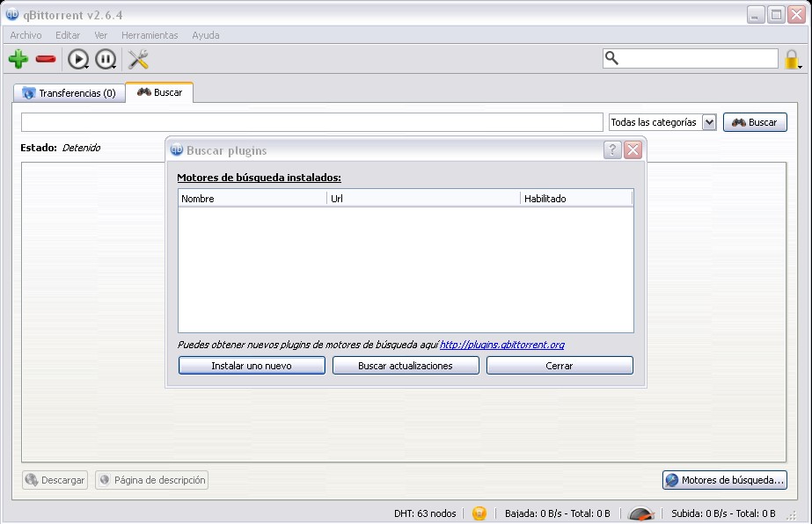Click the pause toolbar icon

(x=106, y=59)
